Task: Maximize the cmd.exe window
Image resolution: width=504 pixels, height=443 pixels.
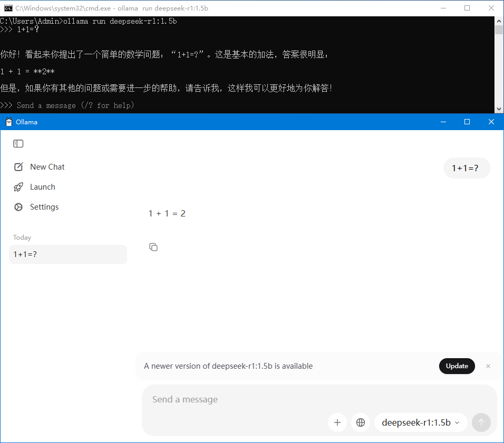Action: tap(467, 8)
